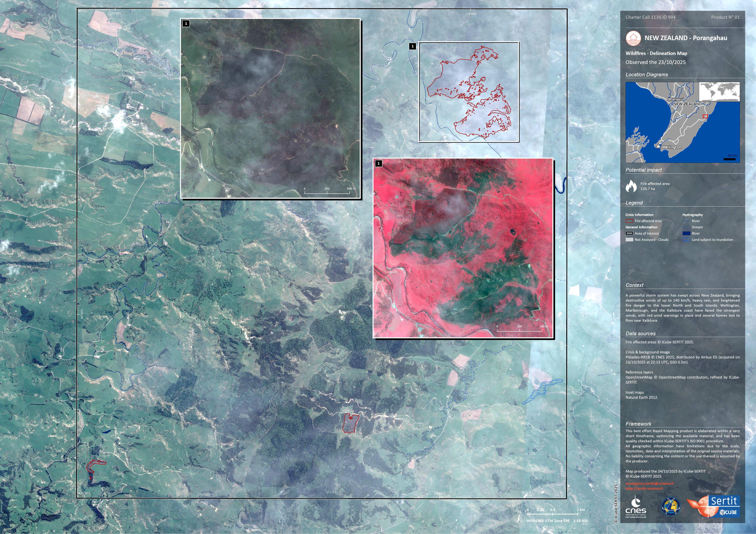Image resolution: width=756 pixels, height=534 pixels.
Task: Click the flame icon under Potential impact
Action: pyautogui.click(x=631, y=186)
